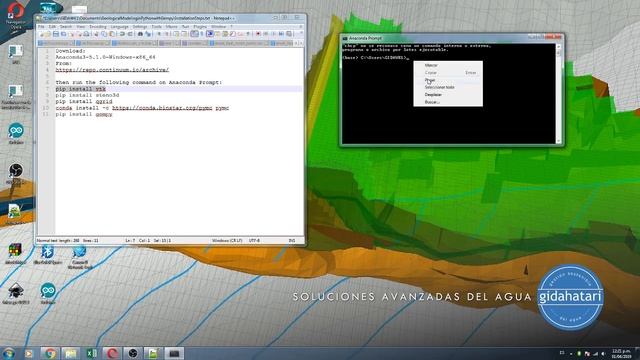This screenshot has width=640, height=360.
Task: Choose Pegar in the prompt context menu
Action: click(x=448, y=80)
